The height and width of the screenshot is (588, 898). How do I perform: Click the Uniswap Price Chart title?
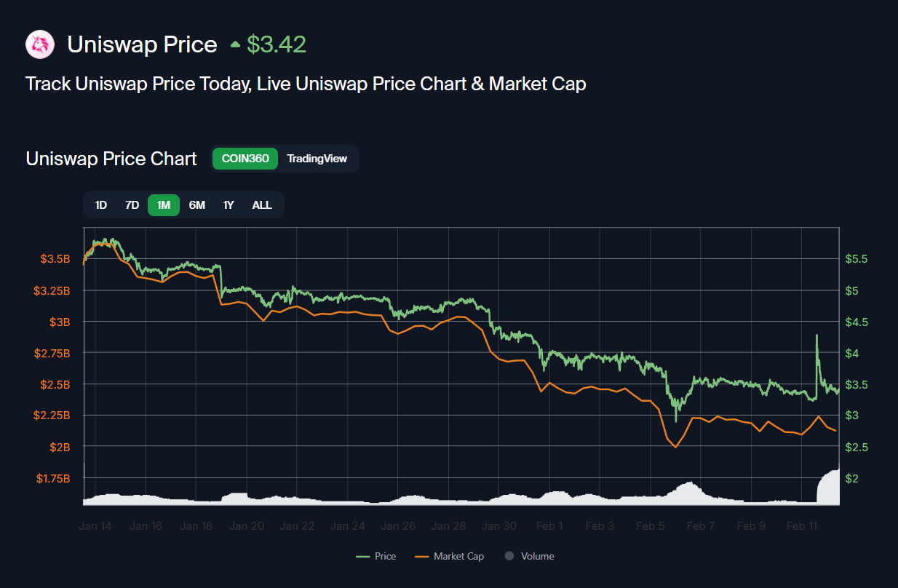click(111, 159)
